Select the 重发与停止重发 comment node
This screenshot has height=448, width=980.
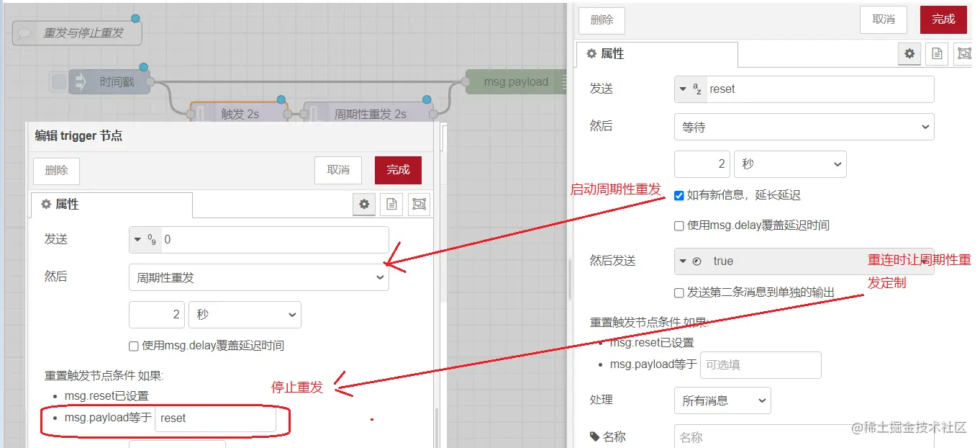[x=77, y=33]
